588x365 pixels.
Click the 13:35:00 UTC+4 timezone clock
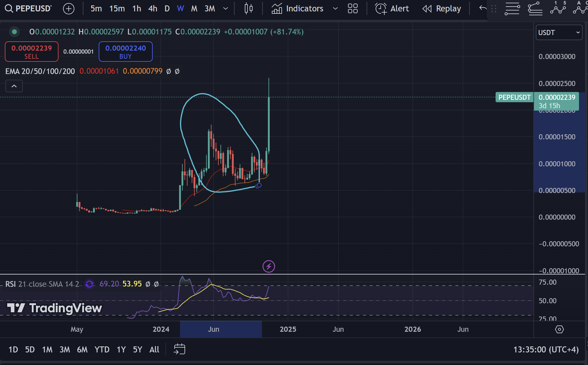(546, 349)
